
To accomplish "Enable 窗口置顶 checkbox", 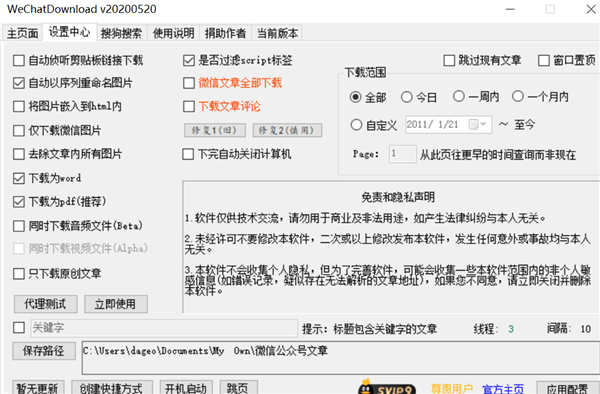I will pyautogui.click(x=544, y=60).
